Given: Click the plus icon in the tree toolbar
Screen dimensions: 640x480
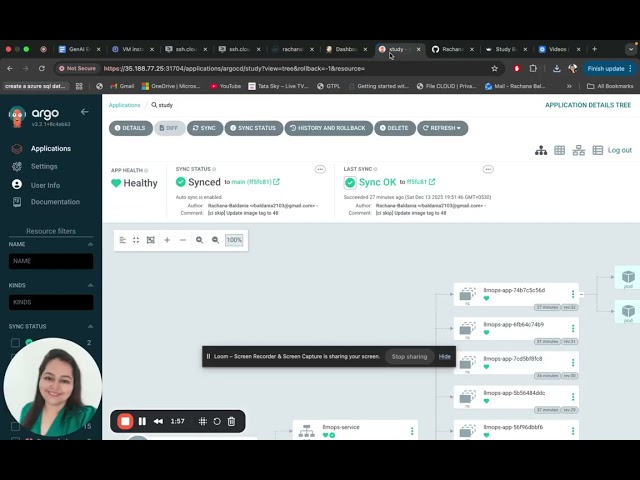Looking at the screenshot, I should tap(167, 240).
